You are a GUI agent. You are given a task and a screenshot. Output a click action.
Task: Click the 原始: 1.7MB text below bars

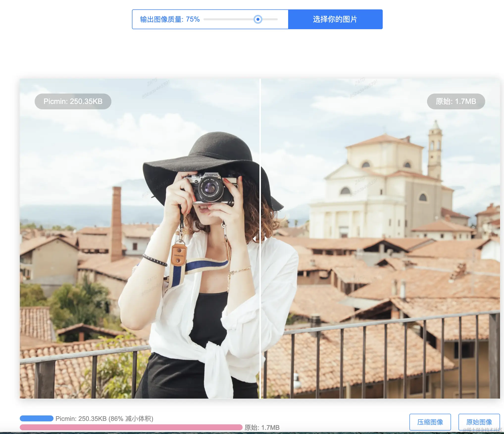(x=262, y=428)
